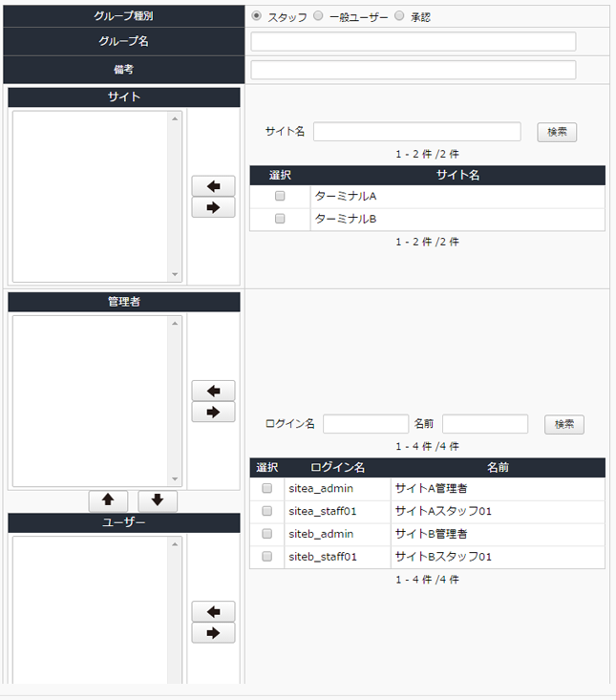The image size is (616, 700).
Task: Click the 名前 column header in user table
Action: (499, 468)
